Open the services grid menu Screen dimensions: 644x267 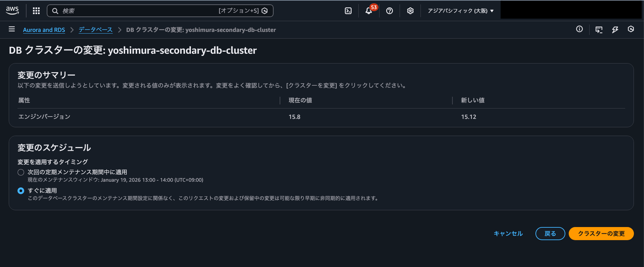pyautogui.click(x=36, y=11)
